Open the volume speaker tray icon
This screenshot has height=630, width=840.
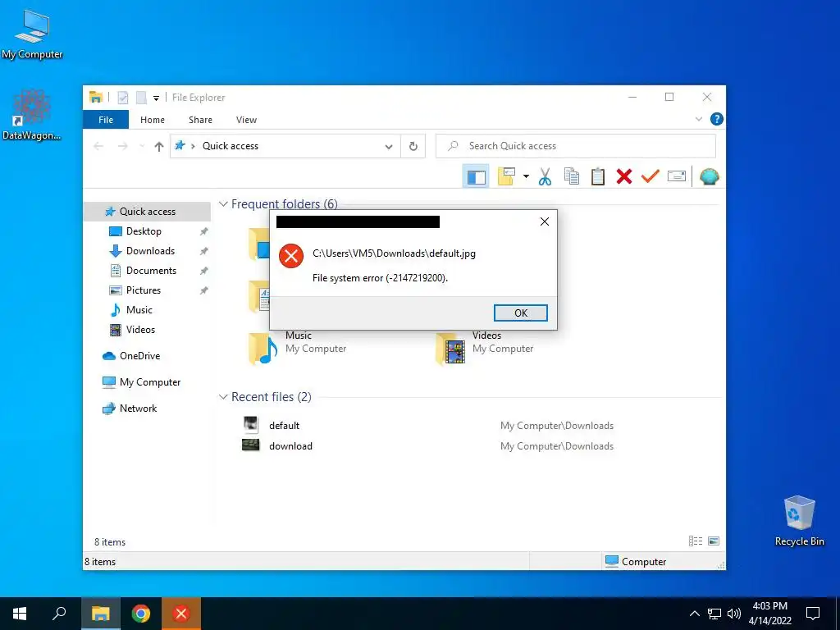734,614
